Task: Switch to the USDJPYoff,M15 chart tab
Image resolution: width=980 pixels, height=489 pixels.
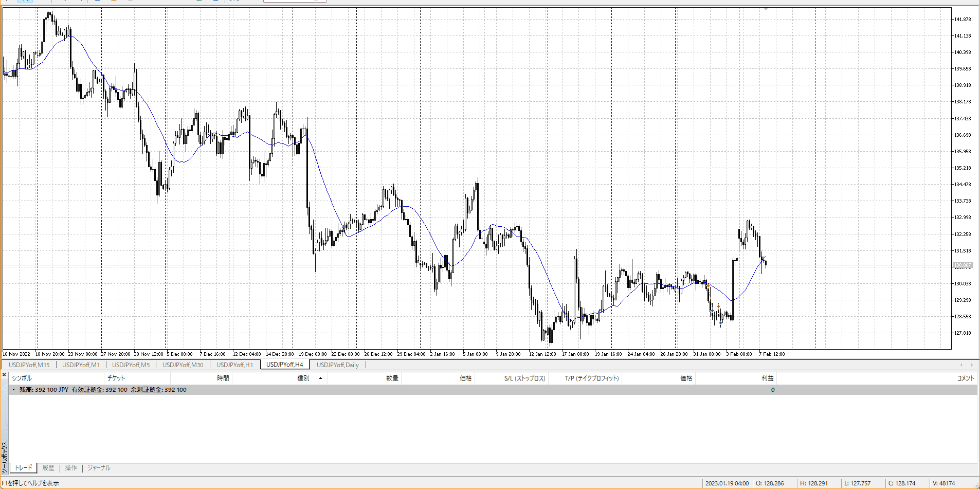Action: (29, 365)
